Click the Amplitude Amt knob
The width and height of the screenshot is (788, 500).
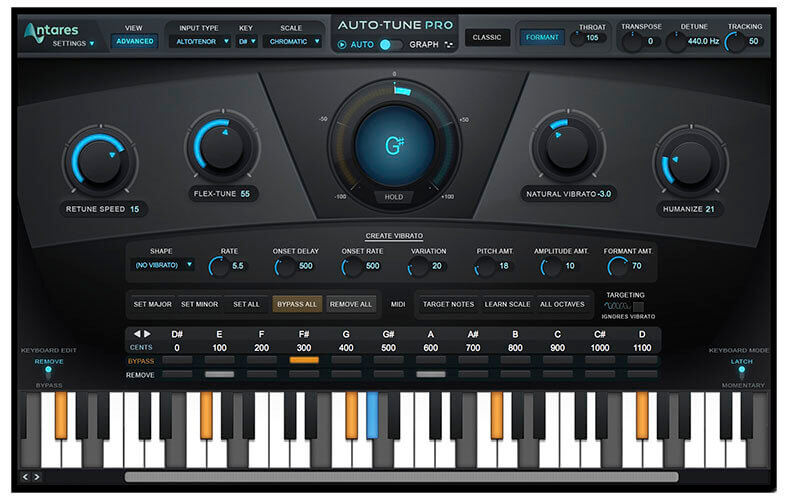pyautogui.click(x=551, y=266)
